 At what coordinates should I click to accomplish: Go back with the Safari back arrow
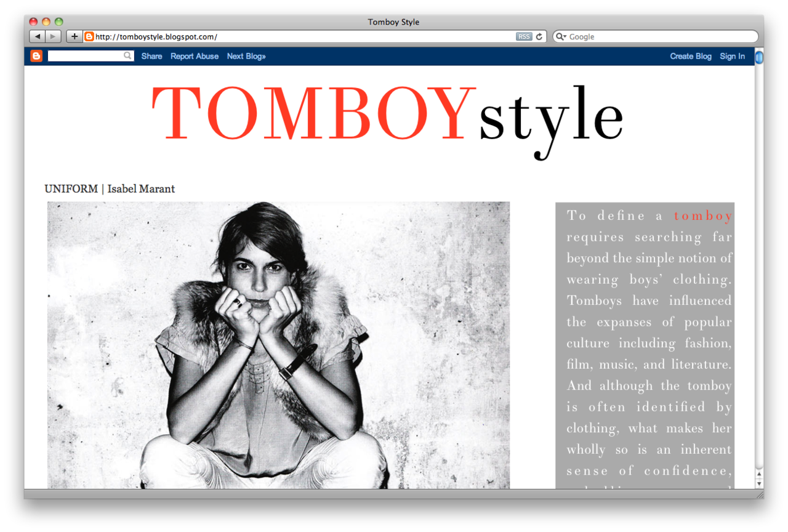(38, 37)
